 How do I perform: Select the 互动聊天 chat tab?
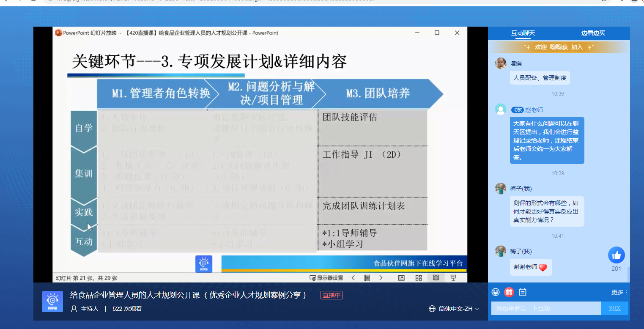tap(523, 33)
